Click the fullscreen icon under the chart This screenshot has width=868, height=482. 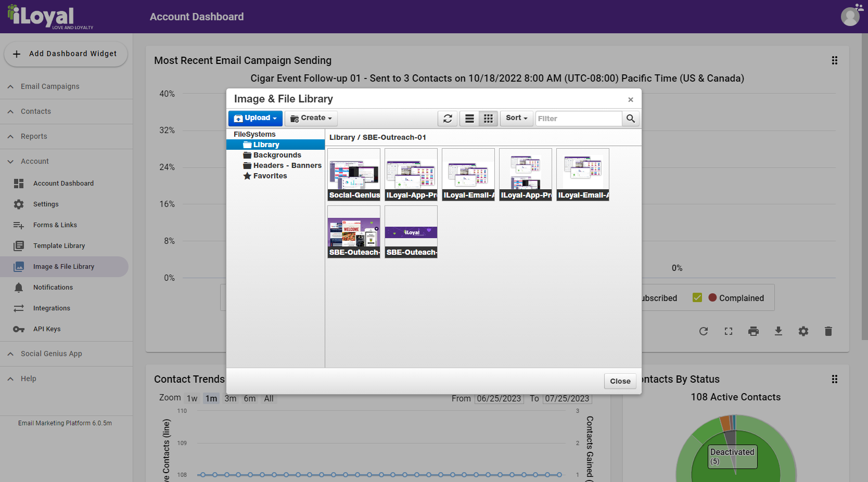tap(729, 331)
